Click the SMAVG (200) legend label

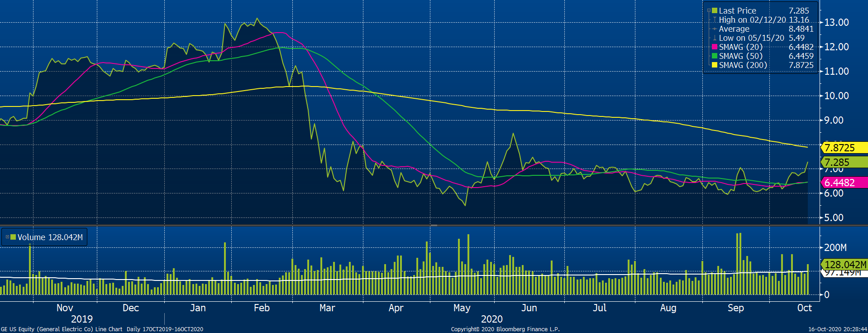[743, 65]
